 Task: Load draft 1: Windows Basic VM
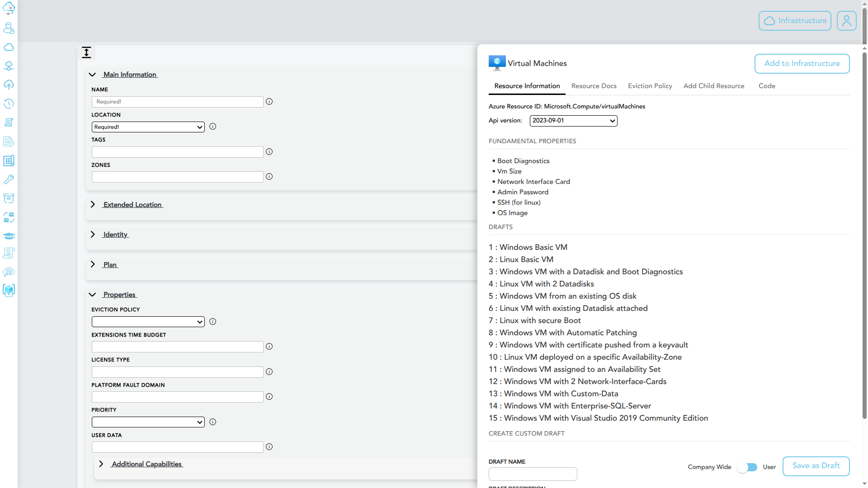(528, 247)
